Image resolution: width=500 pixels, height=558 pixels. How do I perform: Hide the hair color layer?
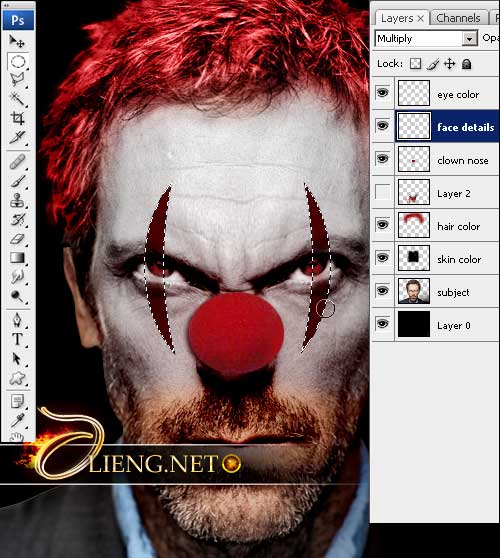click(x=383, y=225)
